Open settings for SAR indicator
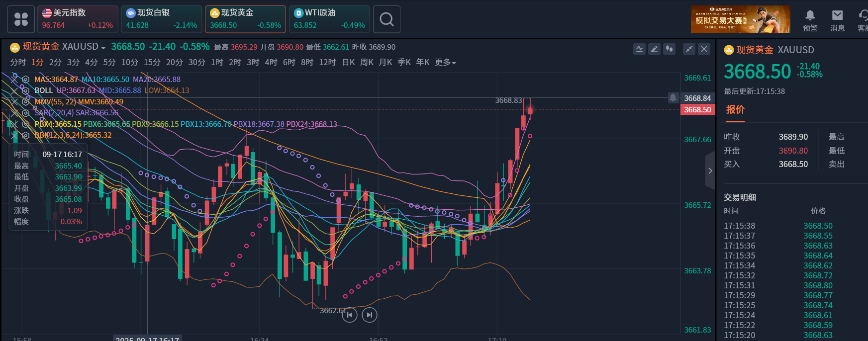The width and height of the screenshot is (868, 341). coord(25,113)
